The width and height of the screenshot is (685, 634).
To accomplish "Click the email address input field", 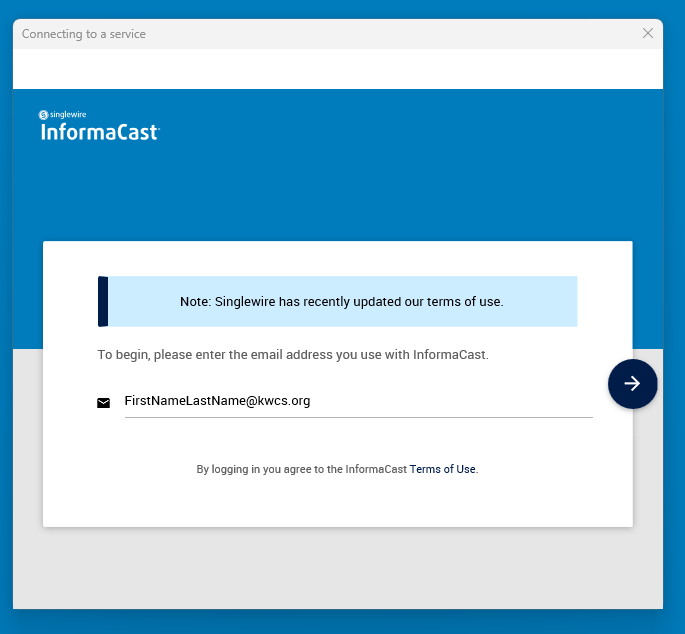I will coord(358,401).
